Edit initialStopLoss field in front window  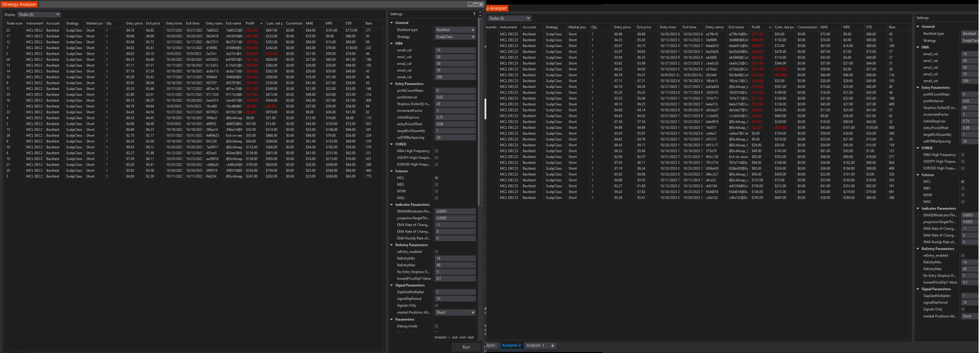coord(455,117)
